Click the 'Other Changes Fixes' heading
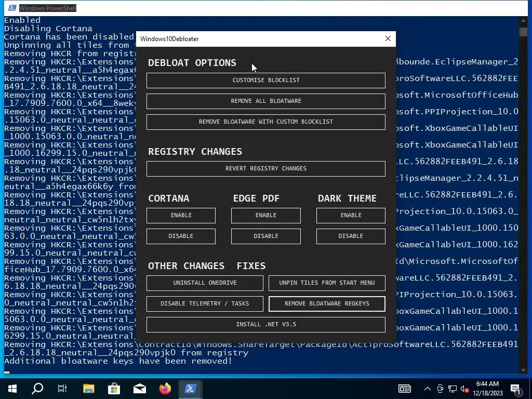 (x=207, y=265)
